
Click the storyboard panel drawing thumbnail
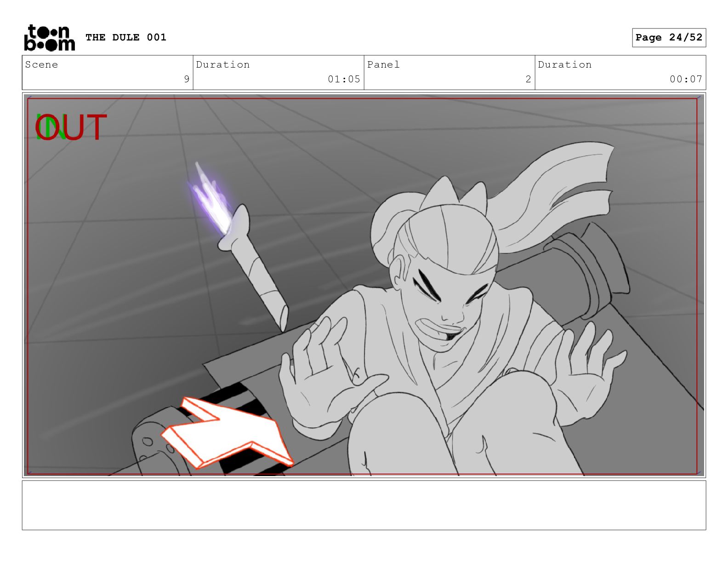(x=364, y=285)
